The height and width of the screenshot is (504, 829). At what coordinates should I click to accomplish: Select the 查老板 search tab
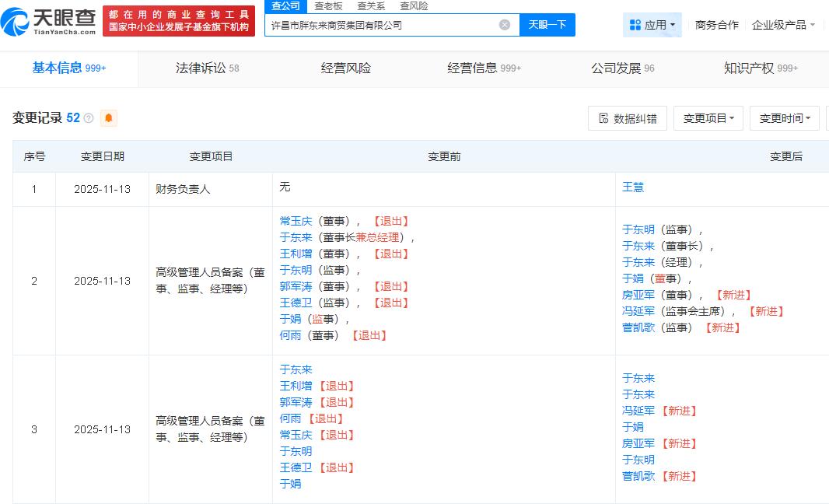coord(328,5)
